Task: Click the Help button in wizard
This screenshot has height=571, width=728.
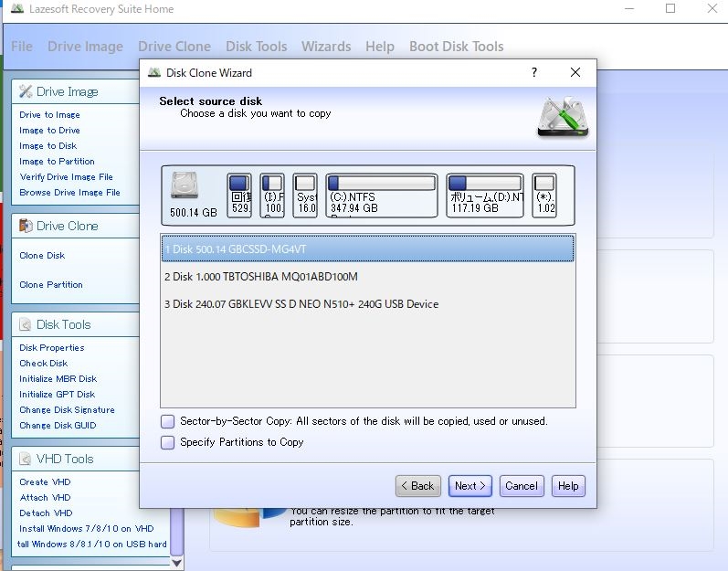Action: pyautogui.click(x=568, y=486)
